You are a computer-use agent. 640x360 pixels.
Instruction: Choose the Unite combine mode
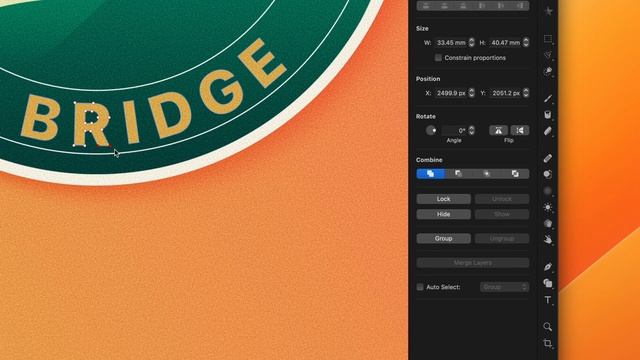[x=430, y=174]
